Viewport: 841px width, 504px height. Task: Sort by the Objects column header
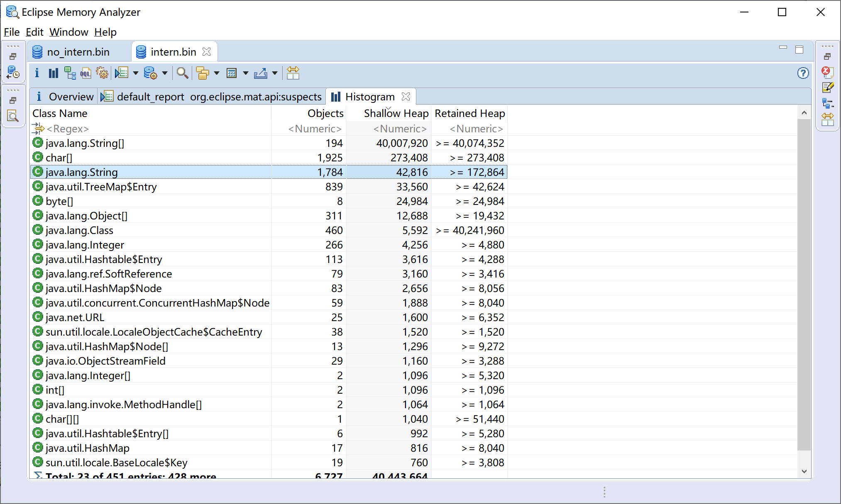[x=309, y=113]
